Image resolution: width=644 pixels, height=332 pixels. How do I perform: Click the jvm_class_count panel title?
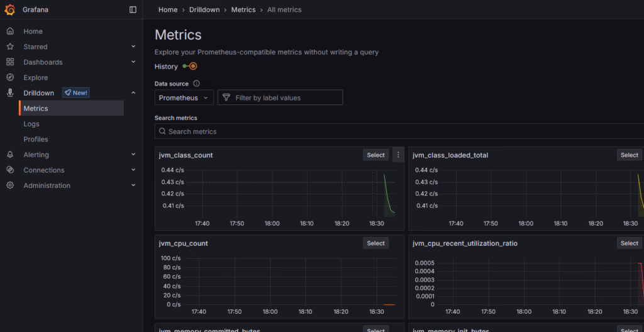click(186, 155)
